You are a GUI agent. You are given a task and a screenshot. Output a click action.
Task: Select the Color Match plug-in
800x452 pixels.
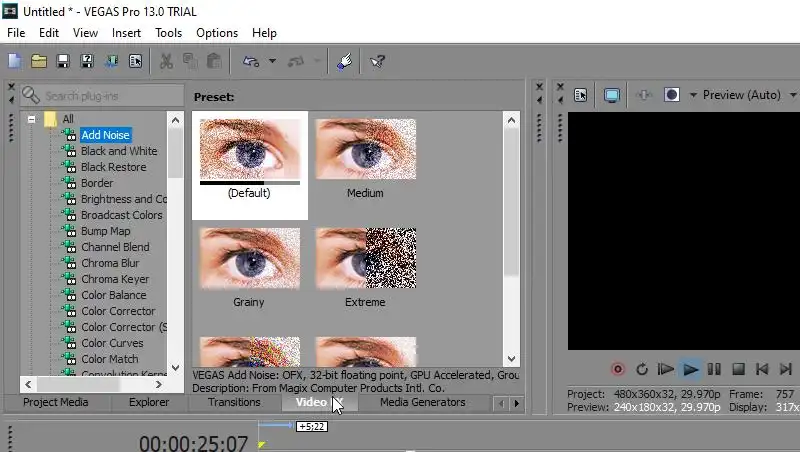click(110, 359)
